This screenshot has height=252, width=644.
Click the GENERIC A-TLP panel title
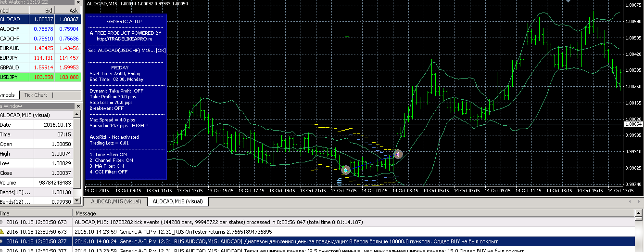click(126, 22)
